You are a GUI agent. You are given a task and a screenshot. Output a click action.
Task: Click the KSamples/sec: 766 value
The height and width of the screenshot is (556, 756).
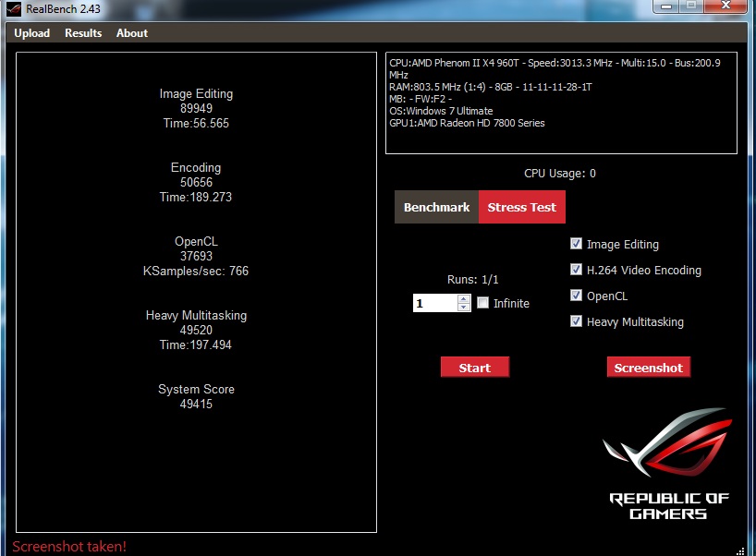196,272
